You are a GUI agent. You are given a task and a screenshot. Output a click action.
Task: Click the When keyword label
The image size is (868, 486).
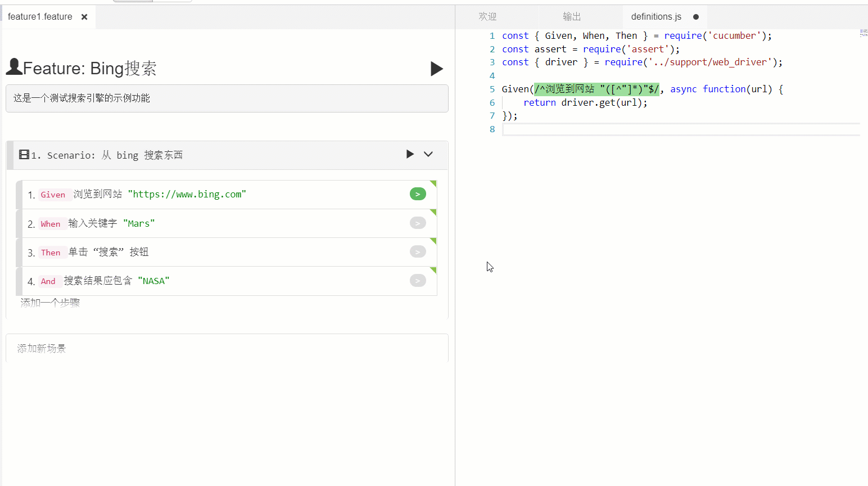click(x=51, y=224)
